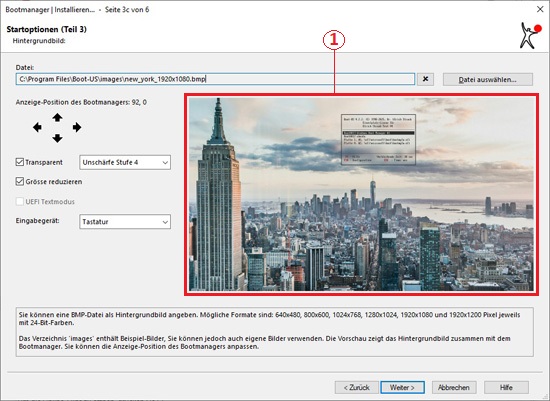Shift boot manager position right with arrow
Screen dimensions: 550x401
[77, 127]
